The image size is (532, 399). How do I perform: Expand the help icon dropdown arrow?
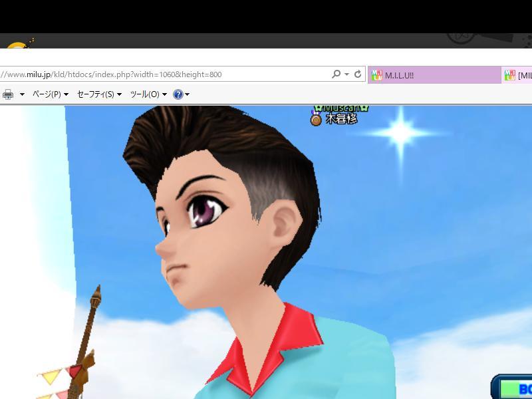click(x=188, y=94)
